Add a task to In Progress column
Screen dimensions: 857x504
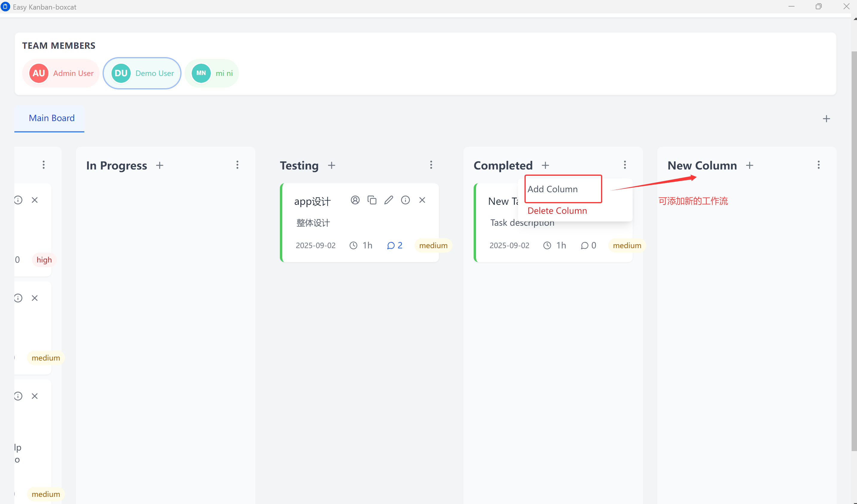pyautogui.click(x=159, y=165)
